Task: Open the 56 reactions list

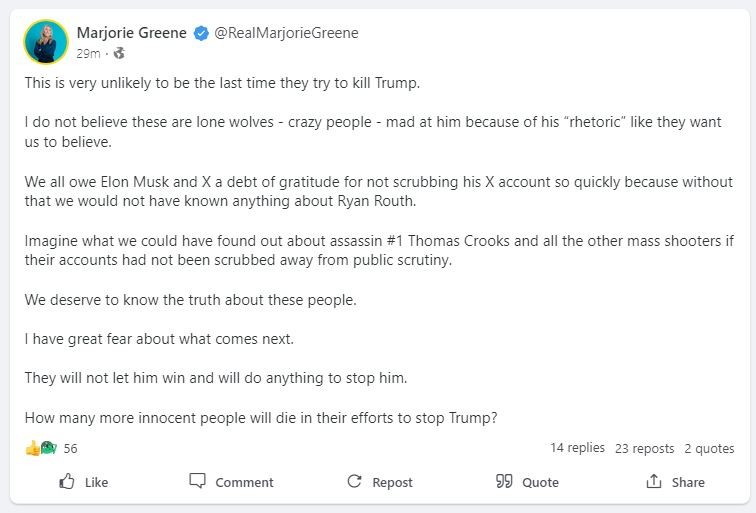Action: click(x=70, y=449)
